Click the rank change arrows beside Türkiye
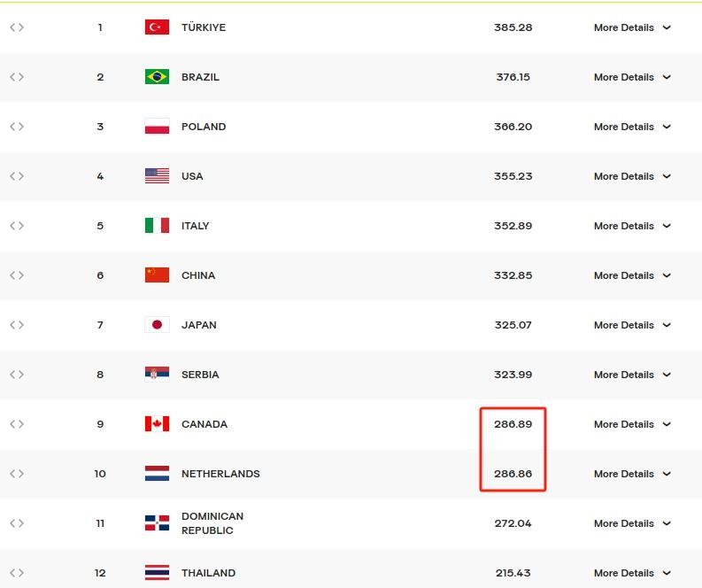 [17, 27]
